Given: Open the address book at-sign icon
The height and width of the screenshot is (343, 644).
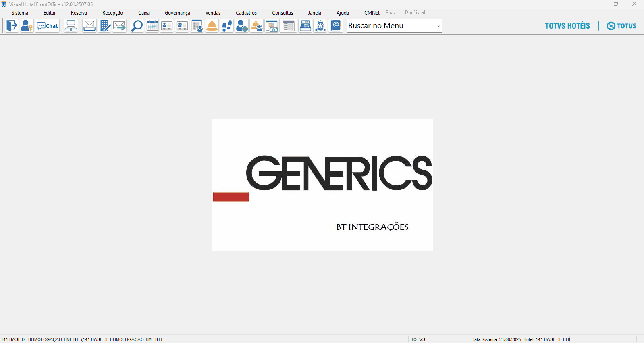Looking at the screenshot, I should (336, 26).
